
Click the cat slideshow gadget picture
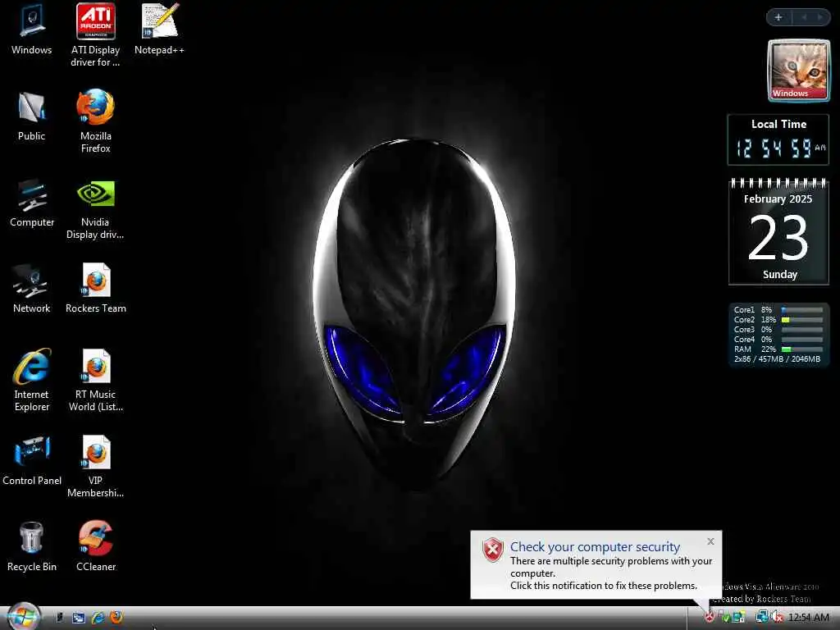[x=799, y=71]
